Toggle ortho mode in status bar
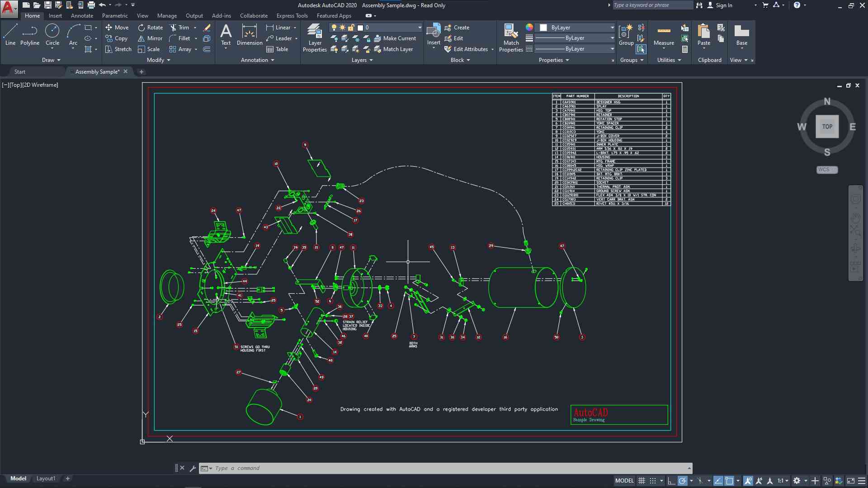 (x=671, y=481)
